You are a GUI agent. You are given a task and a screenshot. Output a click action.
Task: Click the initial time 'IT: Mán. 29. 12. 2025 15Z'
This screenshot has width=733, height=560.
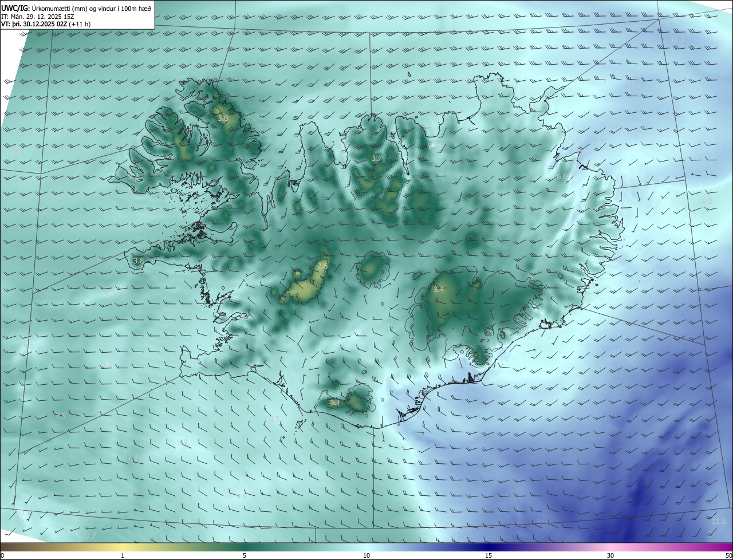(x=38, y=17)
